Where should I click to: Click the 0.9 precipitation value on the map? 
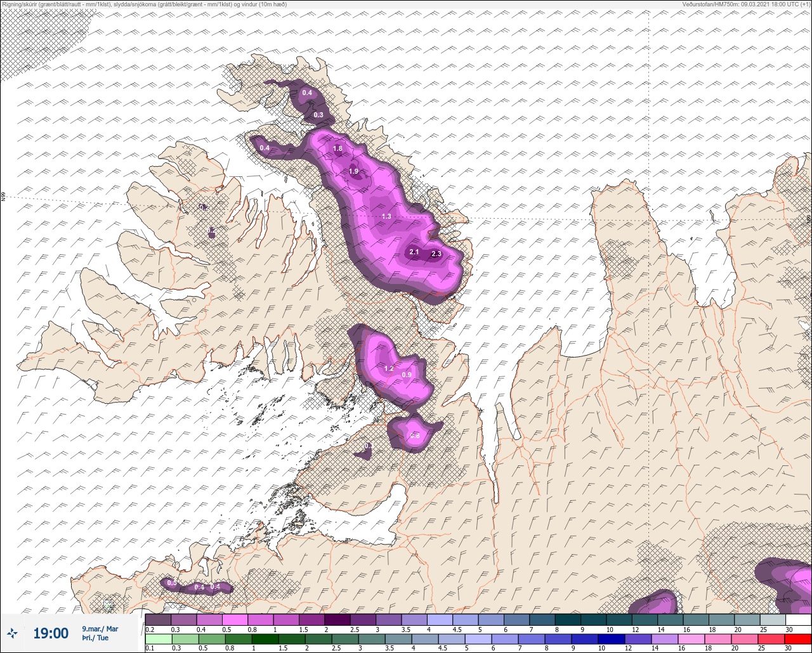tap(407, 375)
